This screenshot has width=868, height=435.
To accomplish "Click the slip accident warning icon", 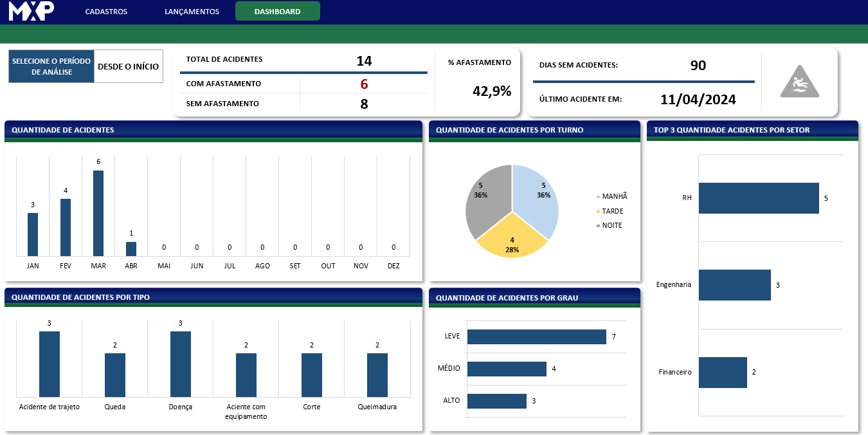I will pos(799,82).
